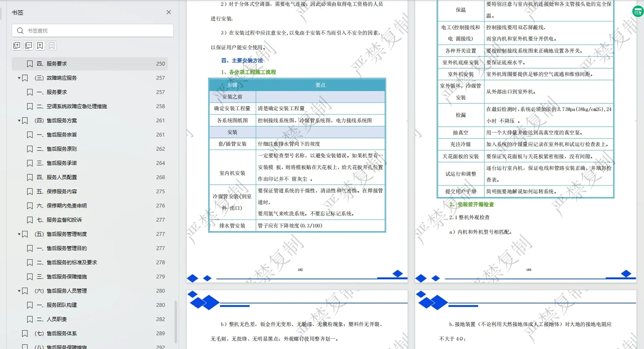
Task: Collapse the (六) 售后服务人员管理 bookmark group
Action: [19, 291]
